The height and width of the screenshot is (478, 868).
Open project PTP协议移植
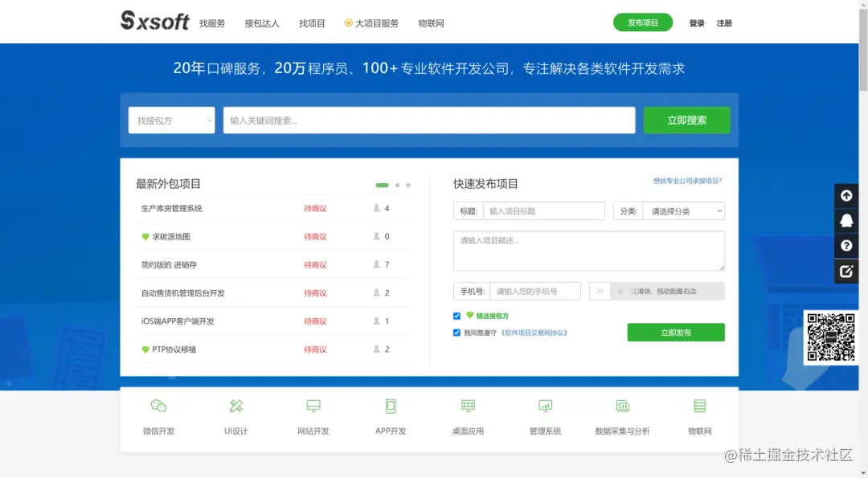174,349
